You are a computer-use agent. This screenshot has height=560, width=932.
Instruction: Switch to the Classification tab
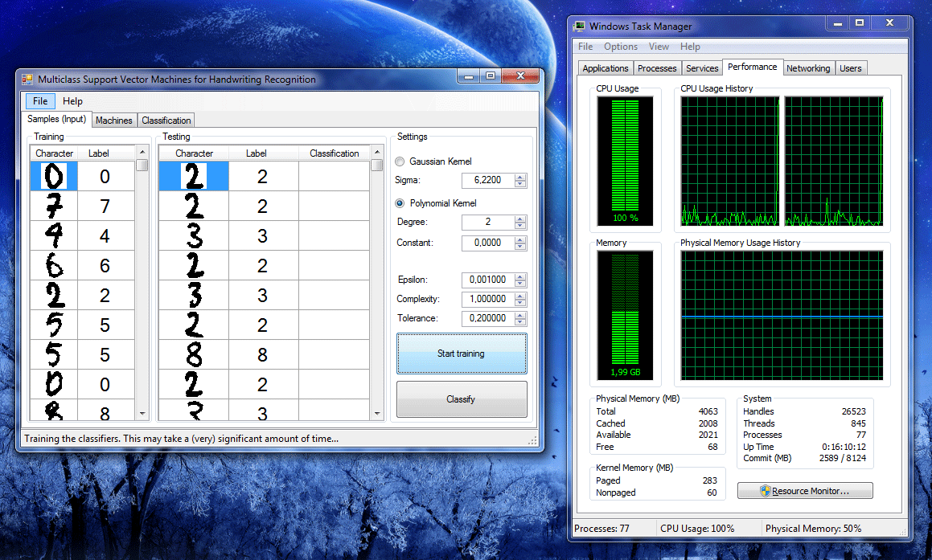point(166,120)
